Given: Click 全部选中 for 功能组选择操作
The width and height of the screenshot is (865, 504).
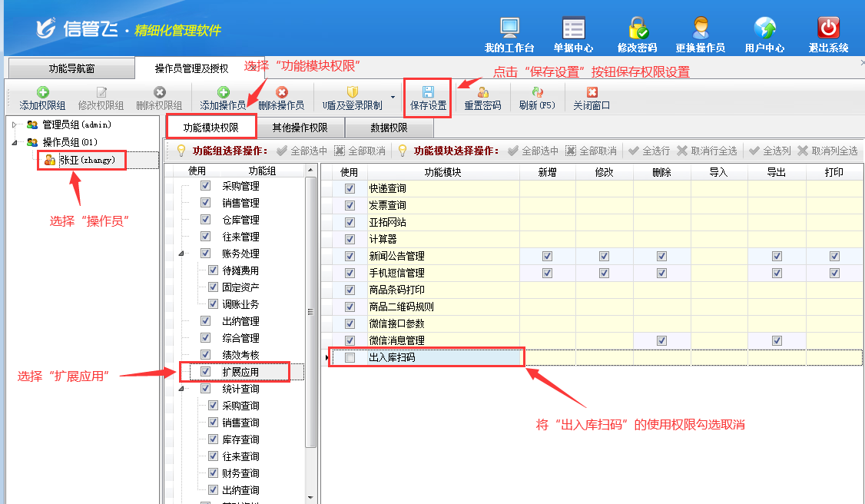Looking at the screenshot, I should pyautogui.click(x=302, y=151).
